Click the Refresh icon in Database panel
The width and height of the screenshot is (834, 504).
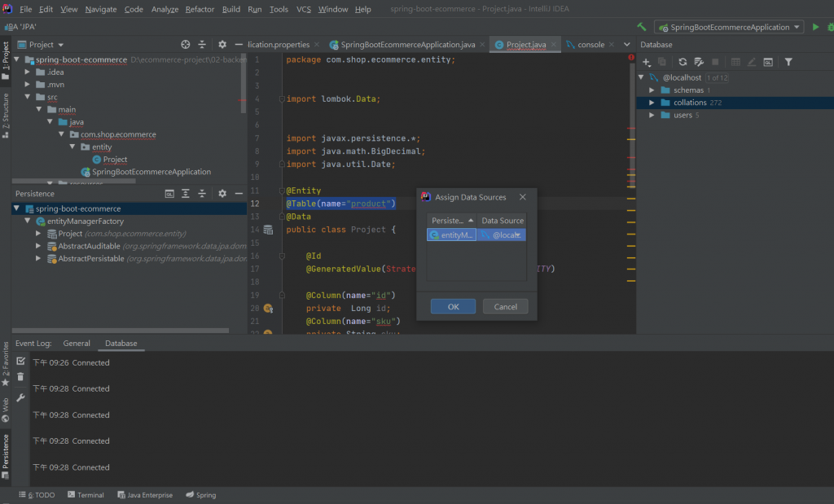tap(683, 62)
